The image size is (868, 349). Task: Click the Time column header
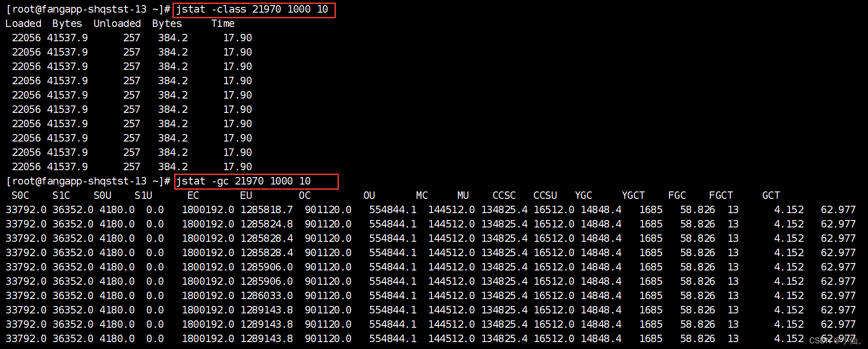(x=223, y=24)
